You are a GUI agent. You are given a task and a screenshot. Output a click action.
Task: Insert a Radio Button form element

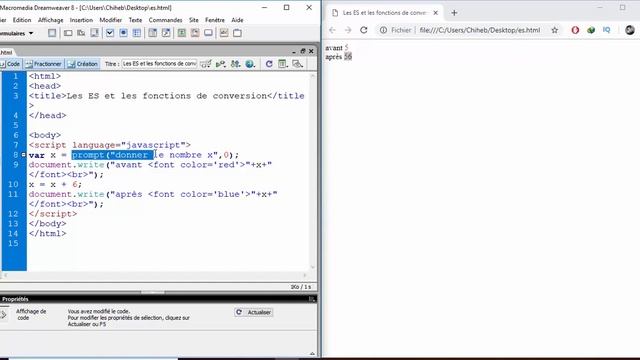(123, 33)
